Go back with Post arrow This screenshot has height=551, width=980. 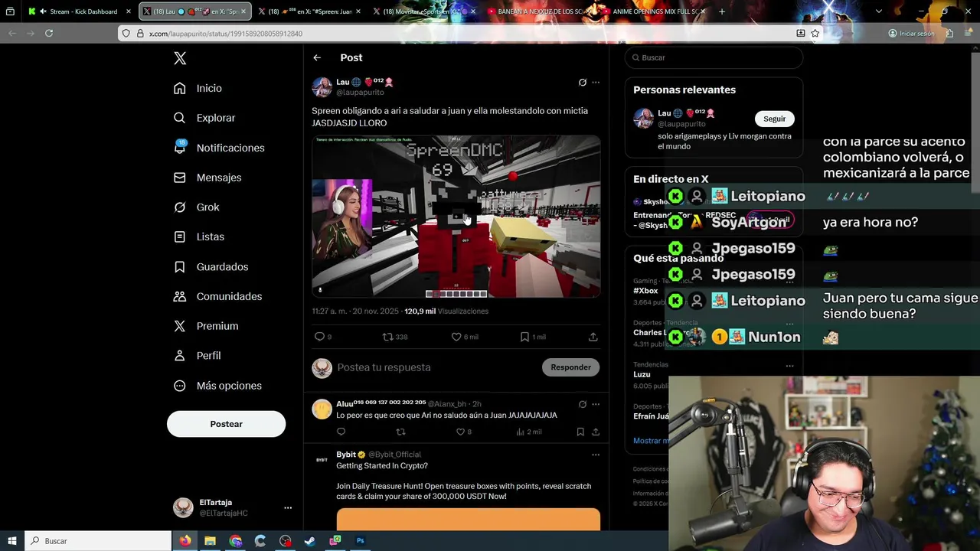(x=317, y=57)
